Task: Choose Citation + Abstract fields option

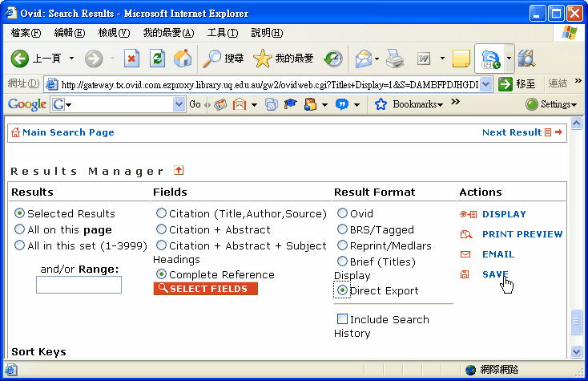Action: 161,229
